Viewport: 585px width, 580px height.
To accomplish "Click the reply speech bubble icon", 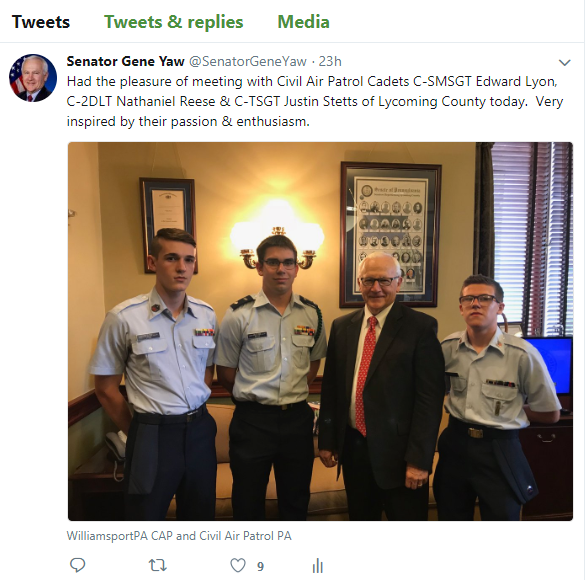I will pyautogui.click(x=78, y=565).
